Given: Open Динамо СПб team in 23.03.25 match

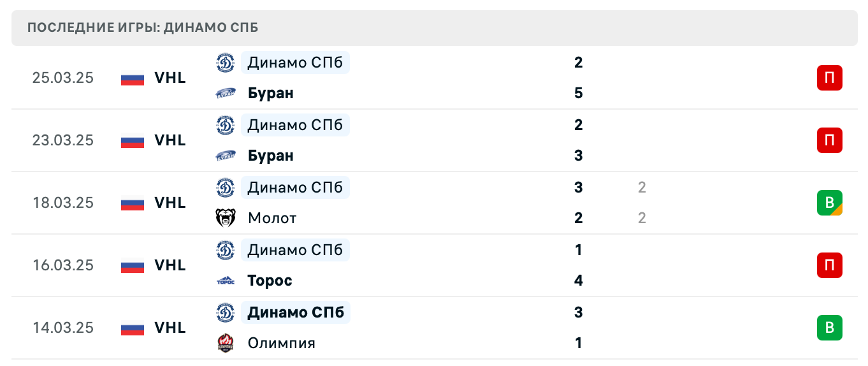Looking at the screenshot, I should click(x=295, y=125).
